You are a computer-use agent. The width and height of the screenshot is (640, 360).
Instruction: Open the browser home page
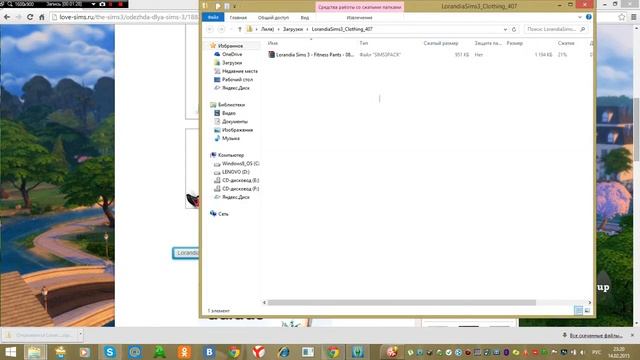tap(42, 17)
